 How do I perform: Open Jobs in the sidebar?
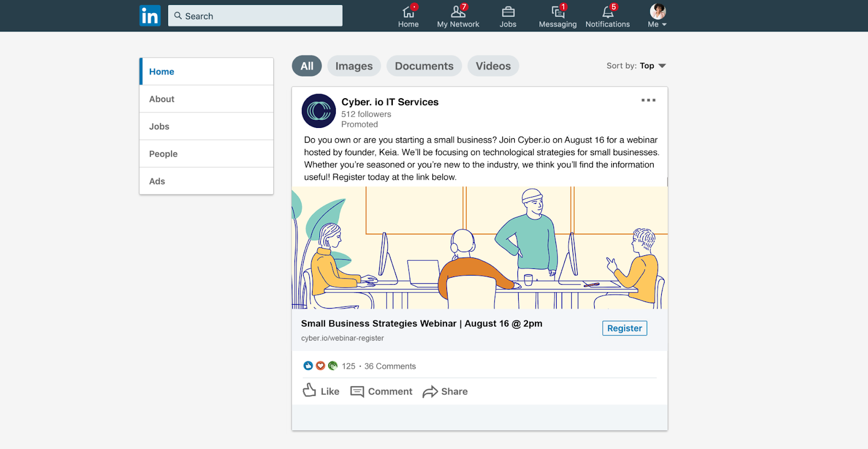(206, 126)
